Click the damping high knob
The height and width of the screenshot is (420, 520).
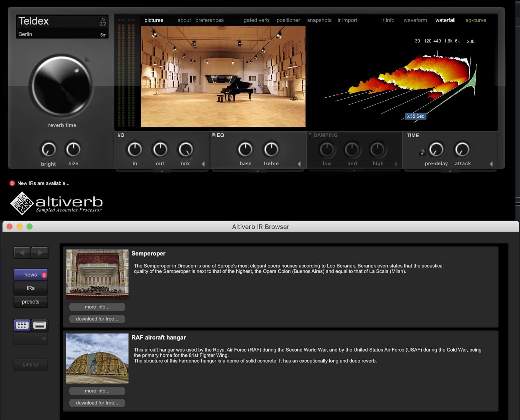pos(378,149)
